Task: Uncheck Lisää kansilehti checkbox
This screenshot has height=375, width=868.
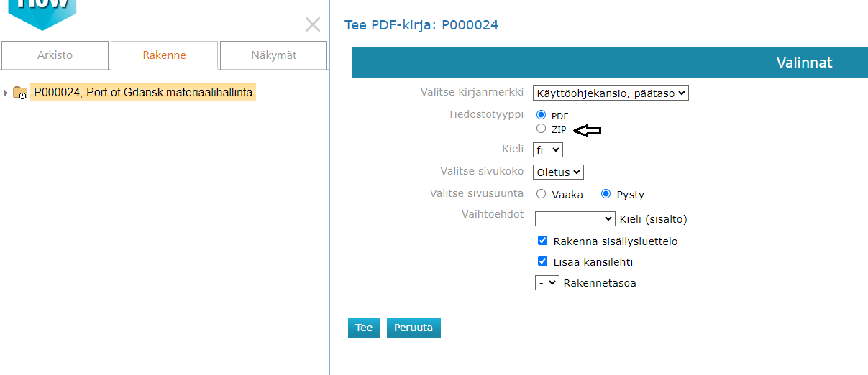Action: (543, 261)
